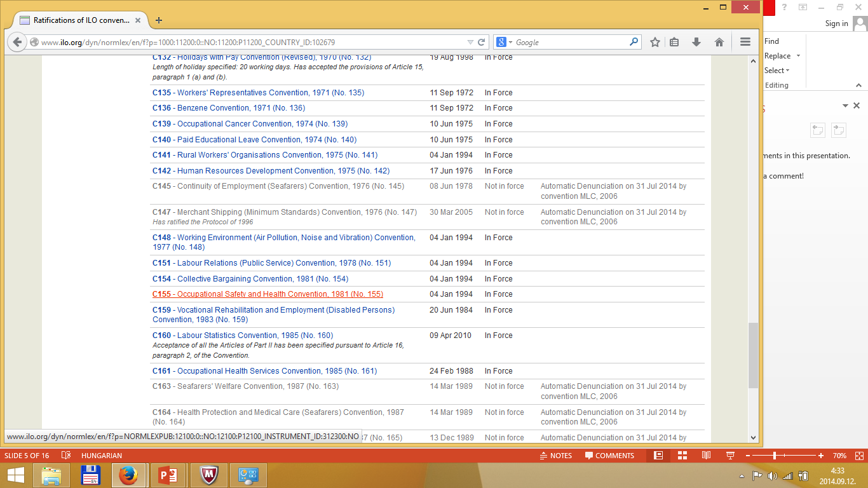Click the browser page vertical scrollbar thumb

coord(754,355)
